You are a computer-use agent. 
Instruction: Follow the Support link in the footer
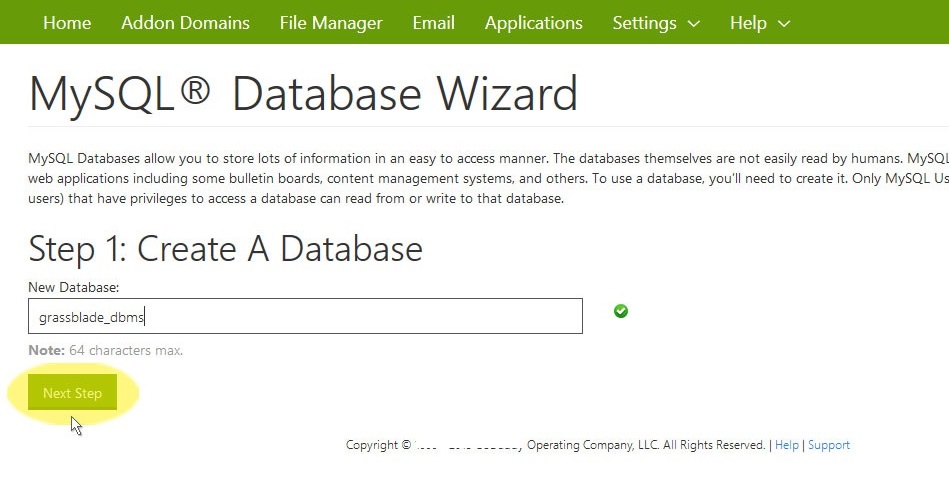point(829,445)
